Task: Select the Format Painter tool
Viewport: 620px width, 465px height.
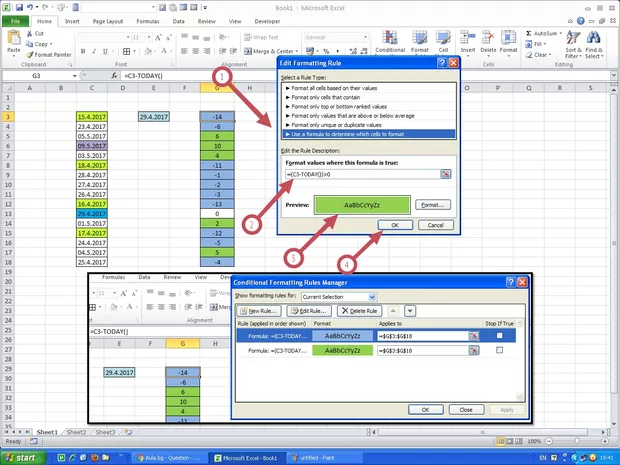Action: click(49, 55)
